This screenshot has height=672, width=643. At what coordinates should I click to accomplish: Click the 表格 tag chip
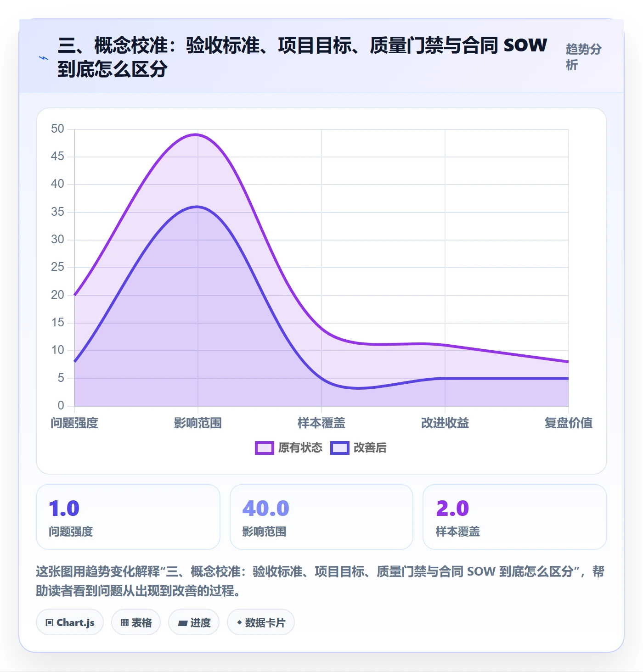coord(136,622)
